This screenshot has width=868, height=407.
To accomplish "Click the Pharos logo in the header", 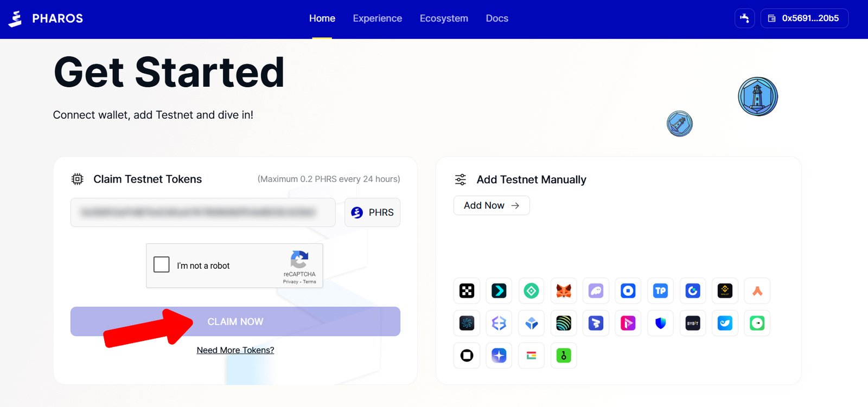I will tap(46, 18).
